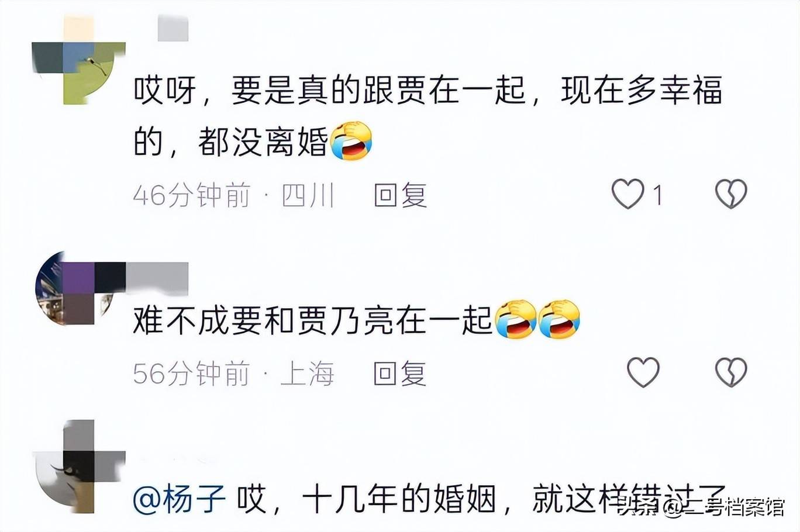Open the avatar of the @杨子 commenter

78,467
